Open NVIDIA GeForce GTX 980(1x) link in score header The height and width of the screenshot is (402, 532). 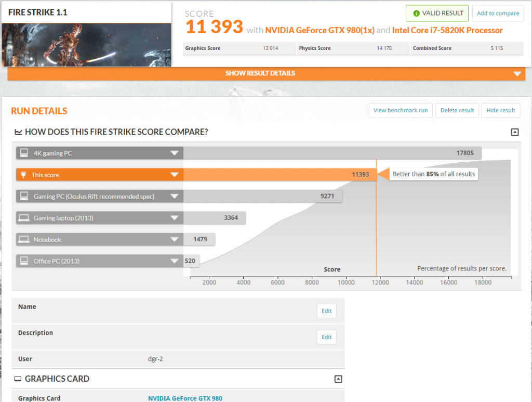pos(320,31)
